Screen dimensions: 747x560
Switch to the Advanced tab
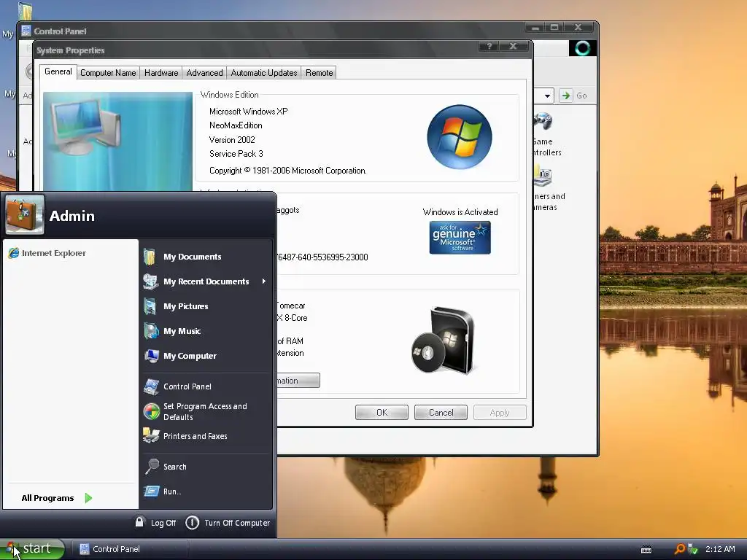pos(204,73)
